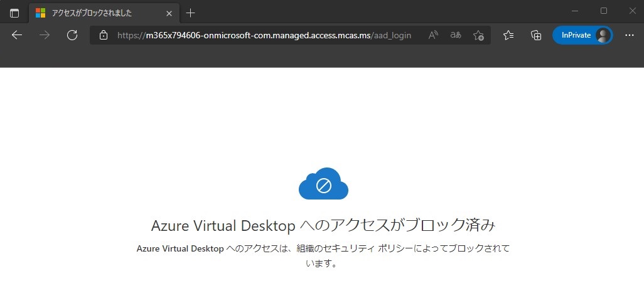Add this page to favorites
644x298 pixels.
click(x=478, y=36)
